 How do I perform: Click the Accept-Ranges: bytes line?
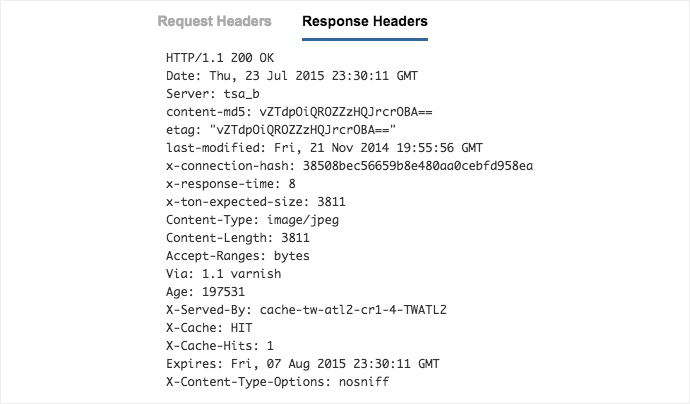point(238,256)
